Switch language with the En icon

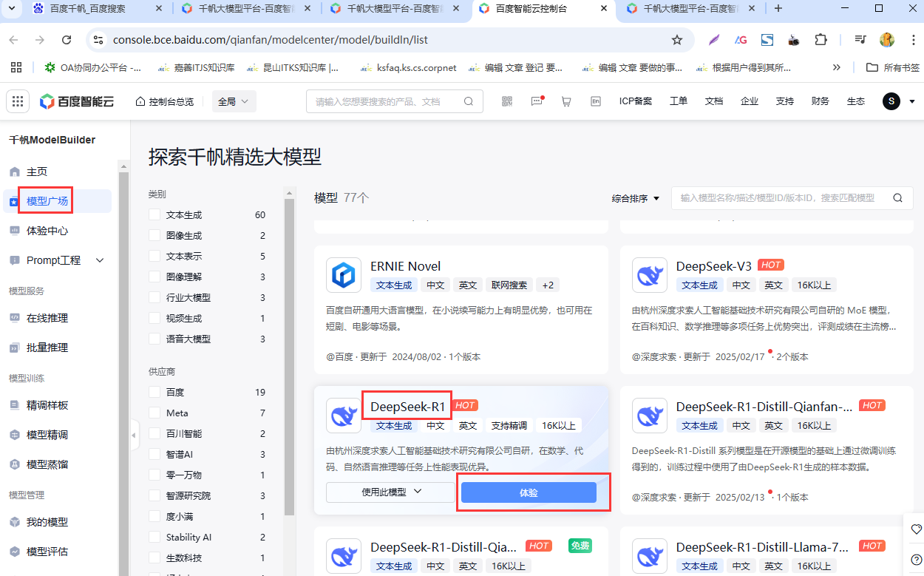596,101
